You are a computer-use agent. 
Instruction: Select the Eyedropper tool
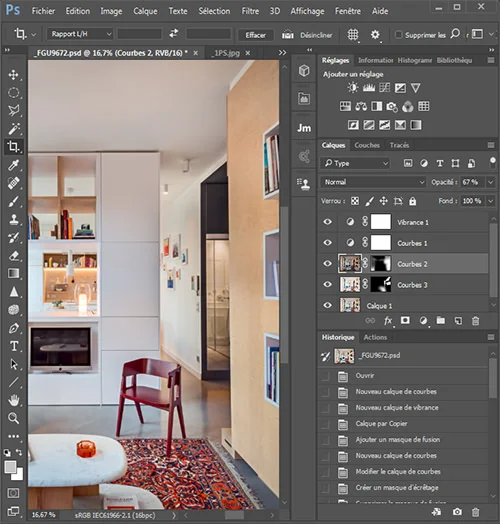pyautogui.click(x=14, y=165)
